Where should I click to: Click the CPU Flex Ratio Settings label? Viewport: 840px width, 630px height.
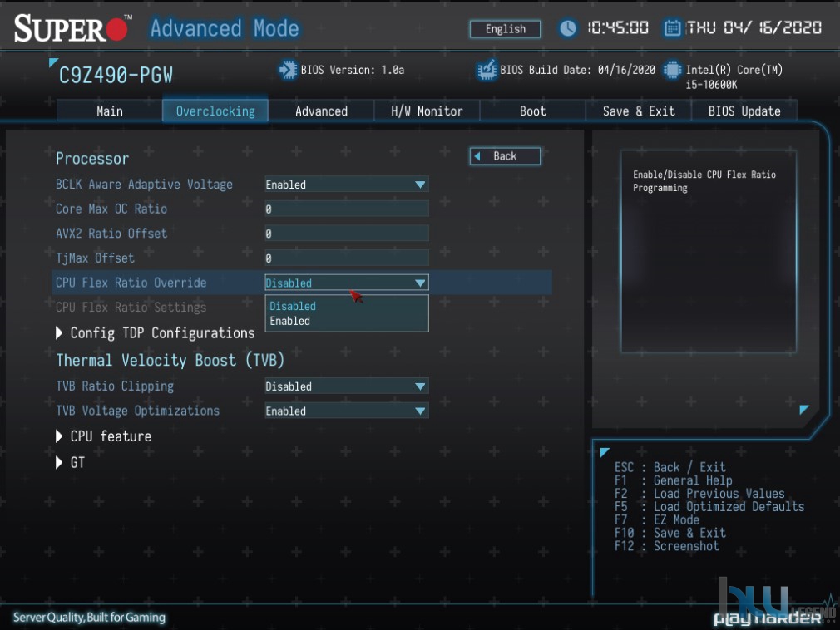(131, 308)
